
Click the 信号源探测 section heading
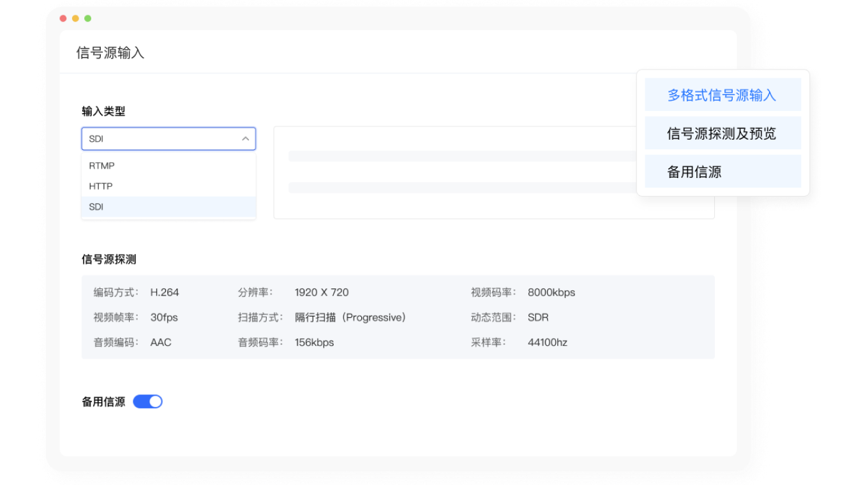(109, 259)
